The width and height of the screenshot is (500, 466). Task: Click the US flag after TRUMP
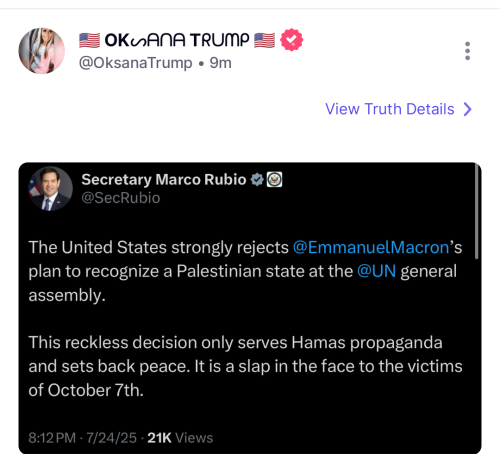264,40
